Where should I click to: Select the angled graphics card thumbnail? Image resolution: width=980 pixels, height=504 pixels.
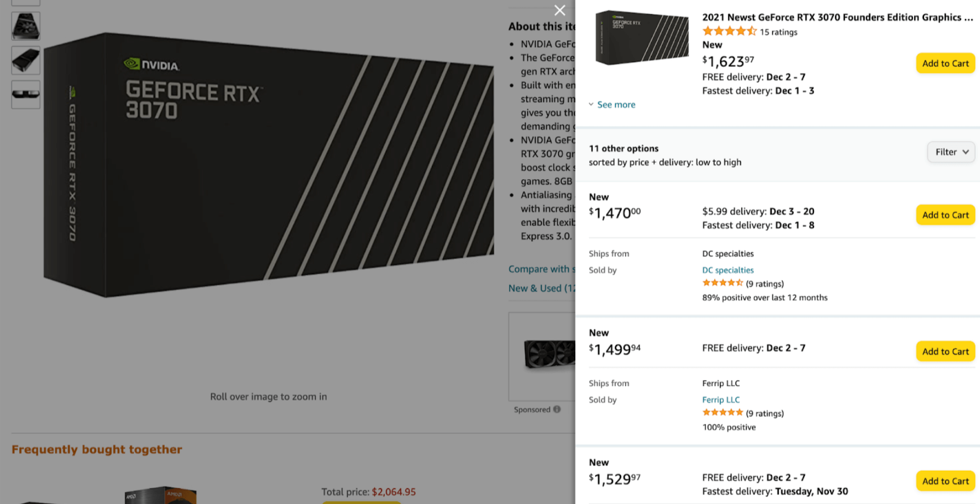click(25, 60)
